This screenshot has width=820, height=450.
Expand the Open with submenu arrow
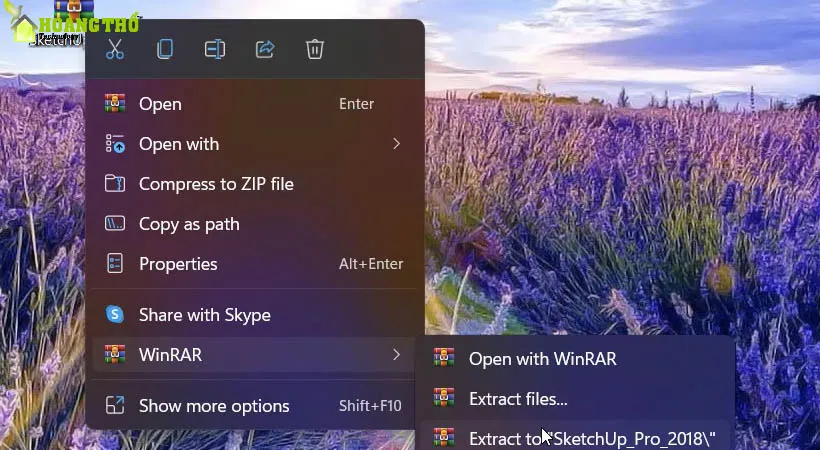coord(396,143)
